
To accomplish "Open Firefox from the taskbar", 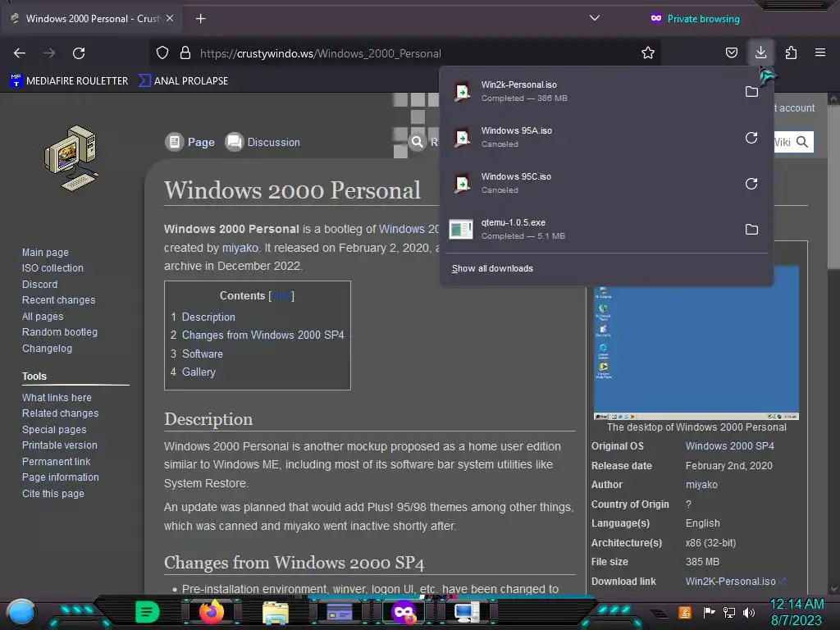I will pos(212,612).
